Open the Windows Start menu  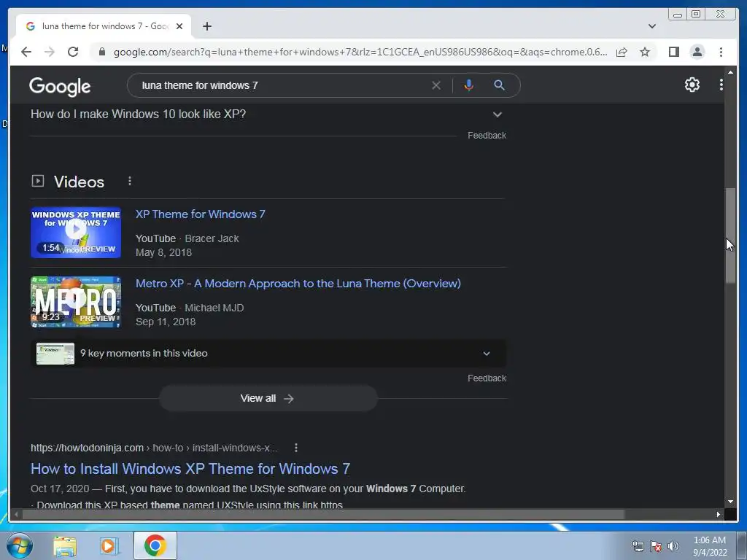click(x=20, y=546)
